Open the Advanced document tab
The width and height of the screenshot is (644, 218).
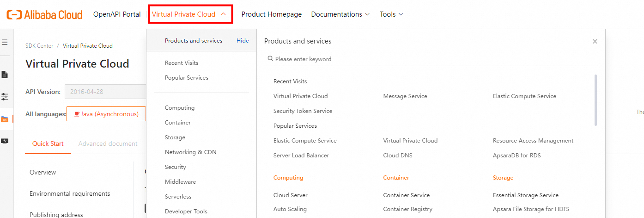point(108,143)
